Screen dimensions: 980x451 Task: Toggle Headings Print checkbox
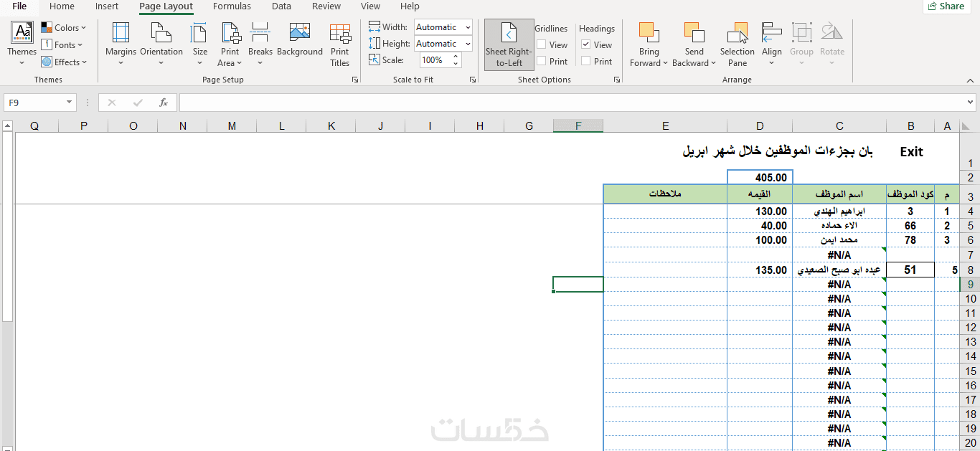[586, 62]
